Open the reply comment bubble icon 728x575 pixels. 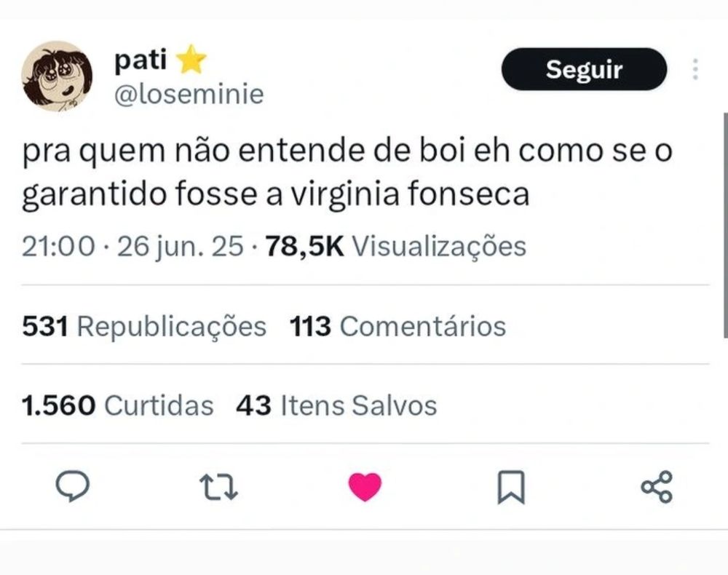click(x=72, y=486)
